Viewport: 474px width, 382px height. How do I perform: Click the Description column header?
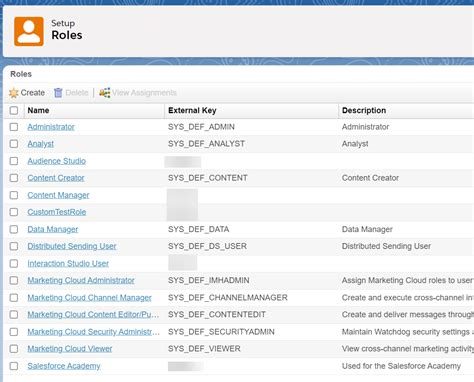[x=364, y=110]
